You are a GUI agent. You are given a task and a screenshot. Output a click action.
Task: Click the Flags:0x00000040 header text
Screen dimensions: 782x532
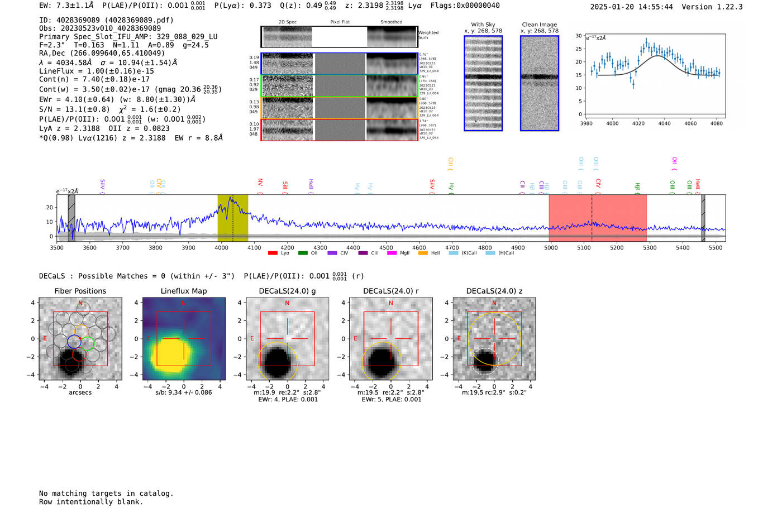coord(465,5)
